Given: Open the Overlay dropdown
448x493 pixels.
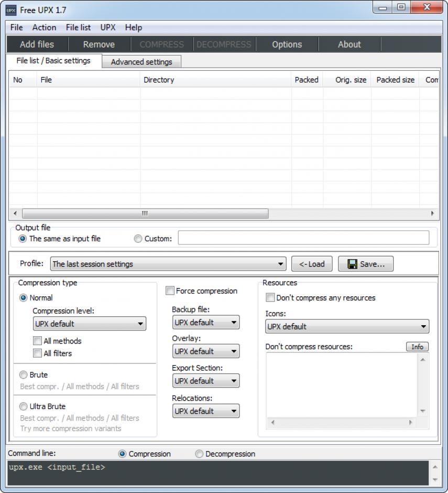Looking at the screenshot, I should pyautogui.click(x=206, y=351).
